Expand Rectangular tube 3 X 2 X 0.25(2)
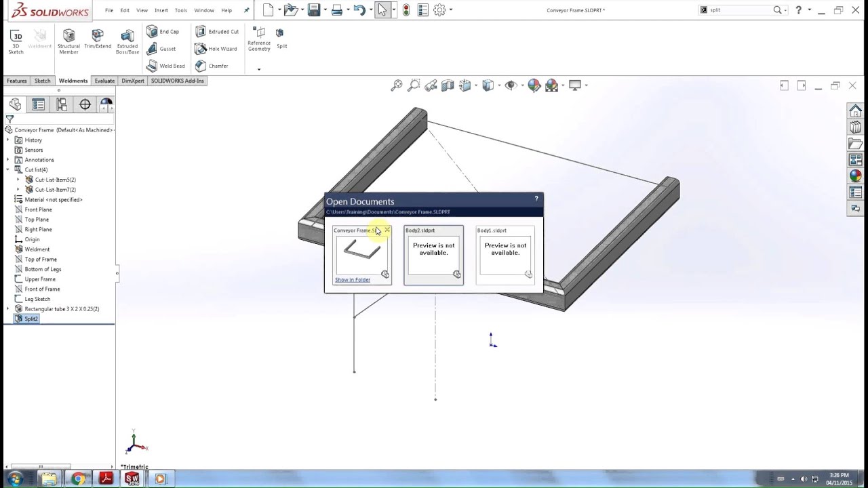This screenshot has width=868, height=488. pyautogui.click(x=8, y=309)
